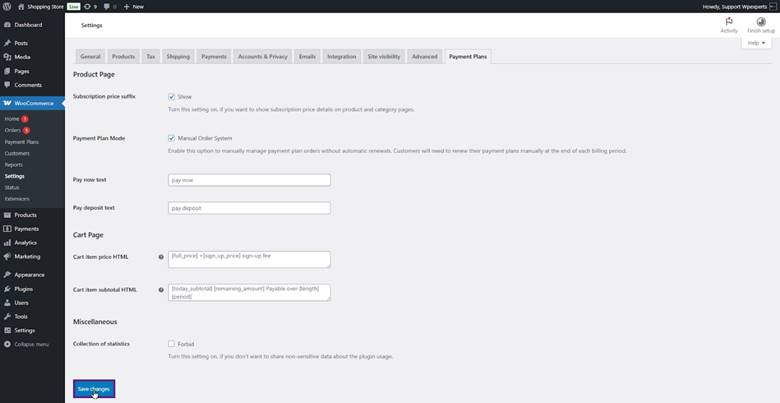780x403 pixels.
Task: Select the Payments settings tab
Action: 214,57
